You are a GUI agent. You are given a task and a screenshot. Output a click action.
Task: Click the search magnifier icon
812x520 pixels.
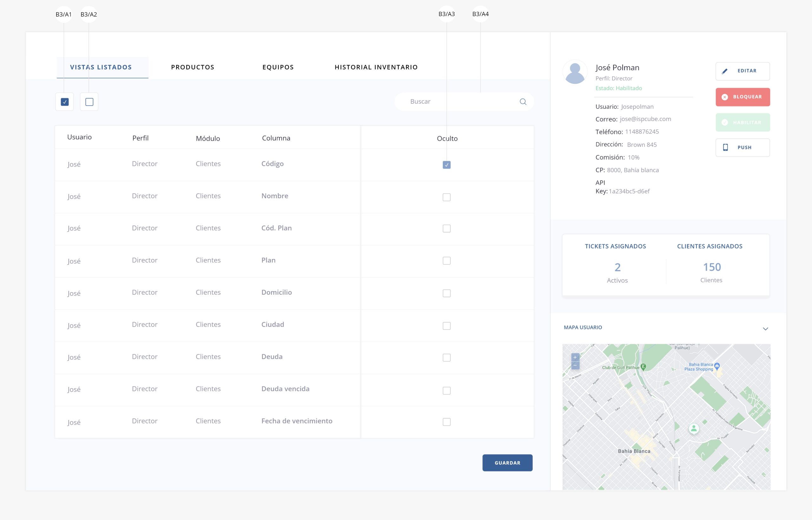[x=523, y=102]
